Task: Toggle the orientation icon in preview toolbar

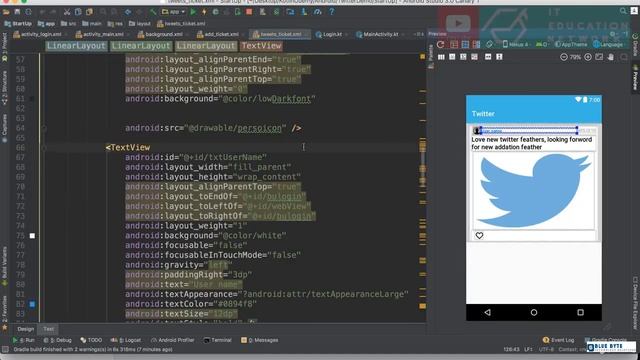Action: click(x=489, y=44)
